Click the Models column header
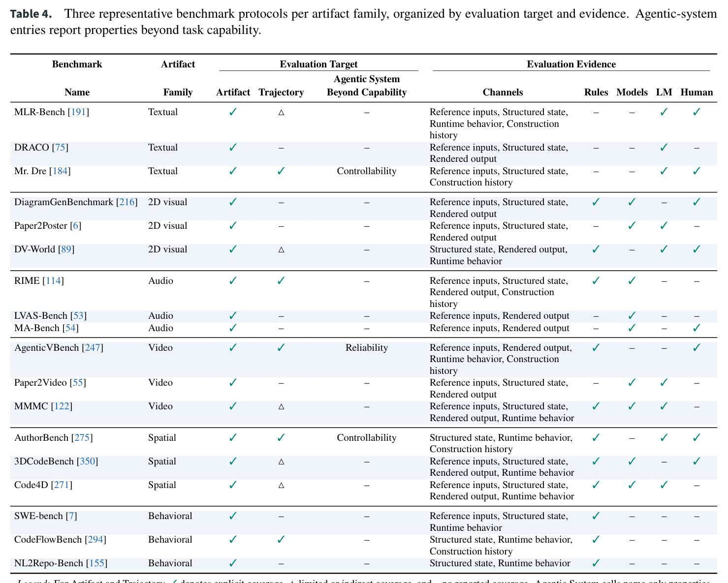The width and height of the screenshot is (728, 583). pyautogui.click(x=632, y=92)
